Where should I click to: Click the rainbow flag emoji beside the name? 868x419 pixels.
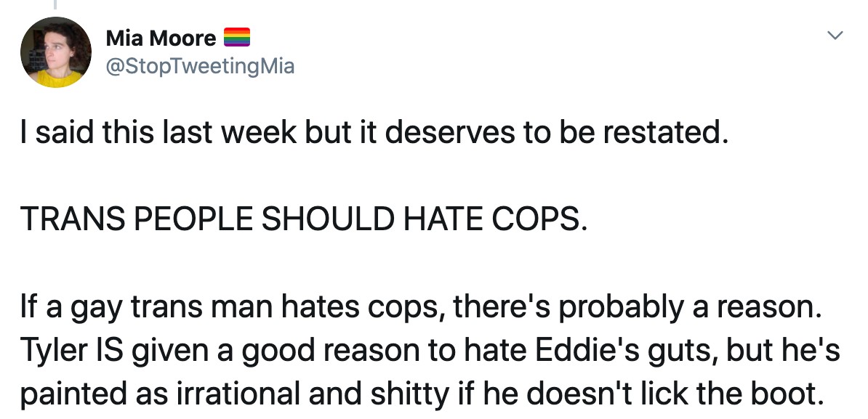click(236, 37)
